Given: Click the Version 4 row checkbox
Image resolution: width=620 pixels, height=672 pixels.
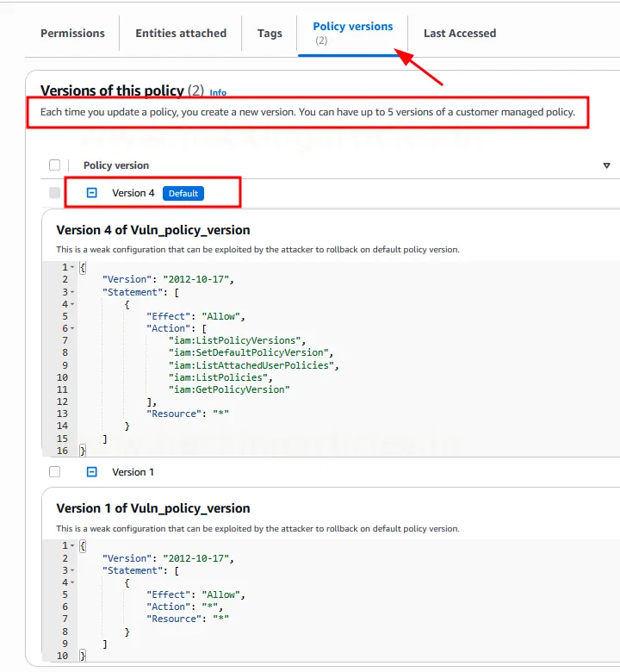Looking at the screenshot, I should click(x=55, y=193).
